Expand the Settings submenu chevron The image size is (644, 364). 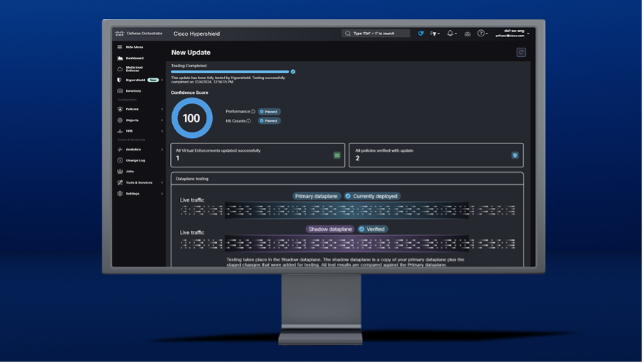tap(162, 193)
